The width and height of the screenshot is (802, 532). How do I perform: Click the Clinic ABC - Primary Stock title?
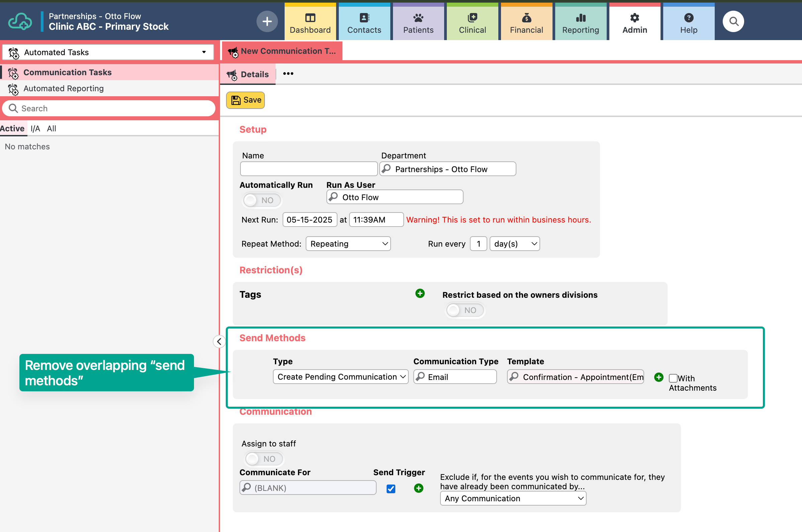[x=109, y=26]
